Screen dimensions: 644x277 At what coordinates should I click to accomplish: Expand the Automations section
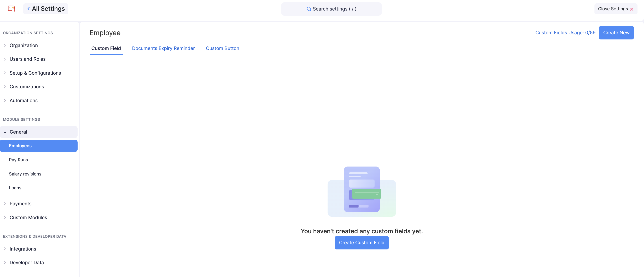(24, 100)
